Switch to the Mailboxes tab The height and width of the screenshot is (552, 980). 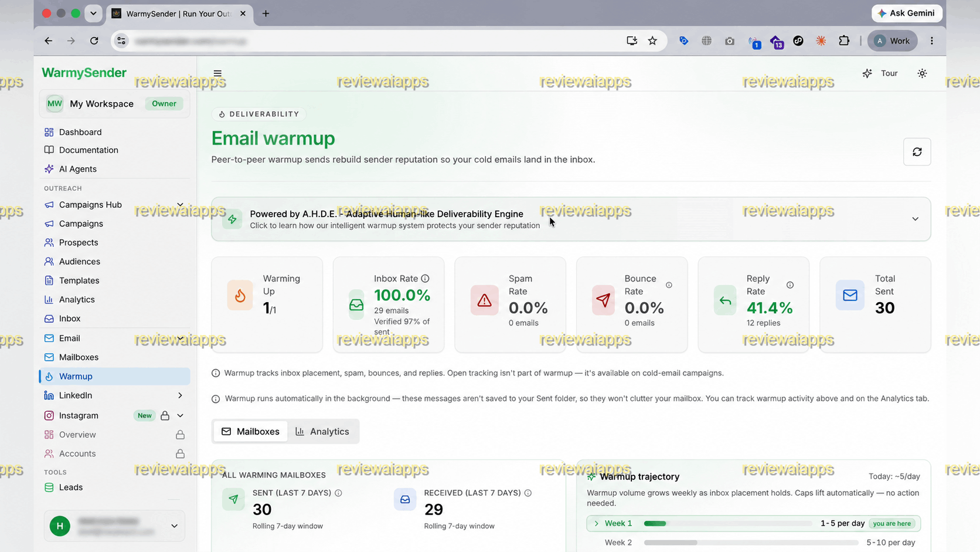click(x=250, y=432)
